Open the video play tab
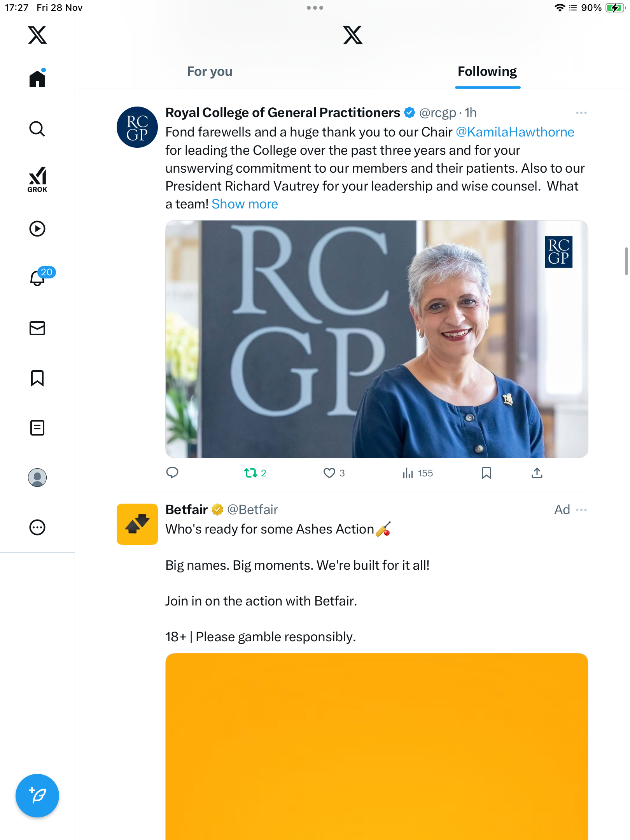 click(37, 229)
